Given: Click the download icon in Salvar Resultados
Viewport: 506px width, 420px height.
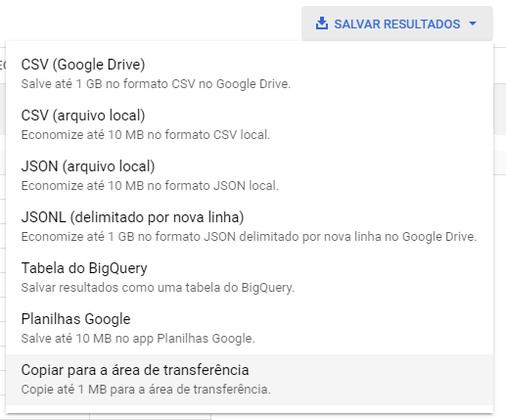Looking at the screenshot, I should pos(322,23).
